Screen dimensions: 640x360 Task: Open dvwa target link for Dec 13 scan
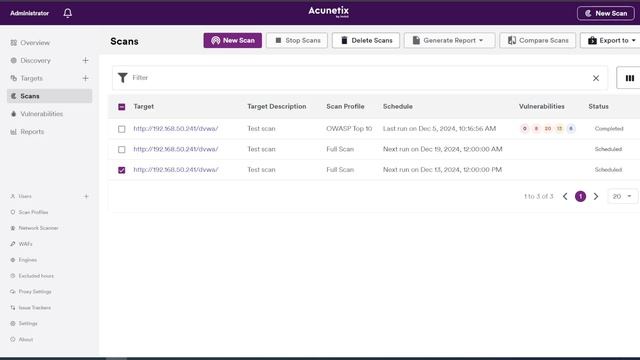click(176, 169)
